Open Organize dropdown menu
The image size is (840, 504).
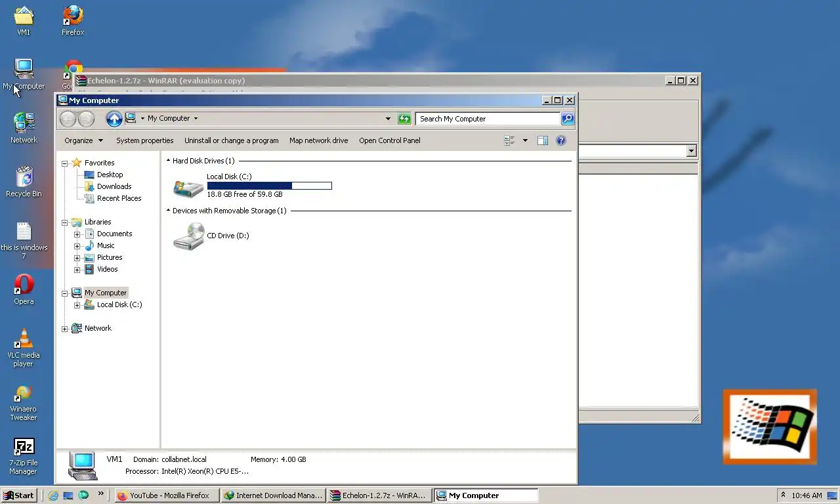(x=83, y=140)
